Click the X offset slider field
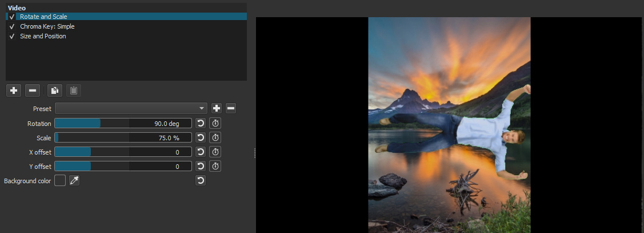This screenshot has width=644, height=233. 123,152
